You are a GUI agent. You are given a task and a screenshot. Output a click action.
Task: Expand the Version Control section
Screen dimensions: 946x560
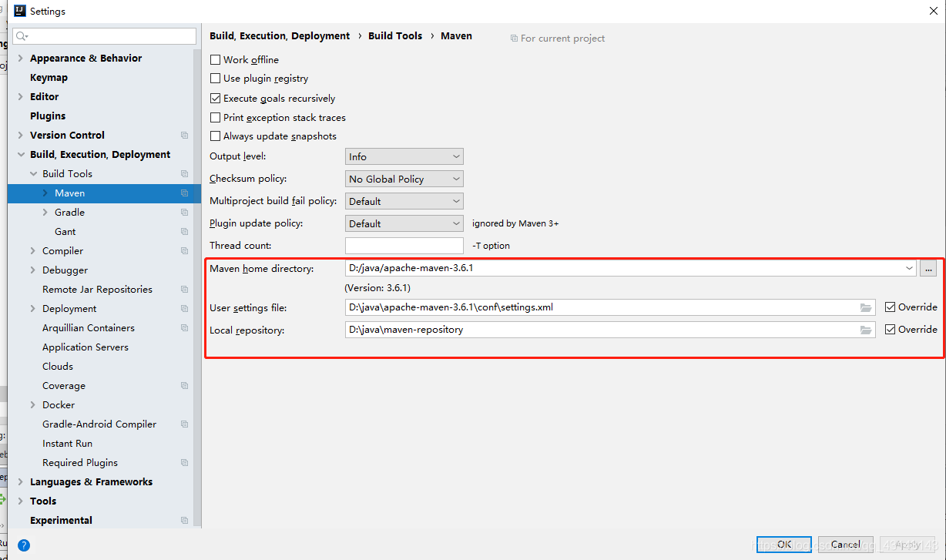tap(20, 136)
